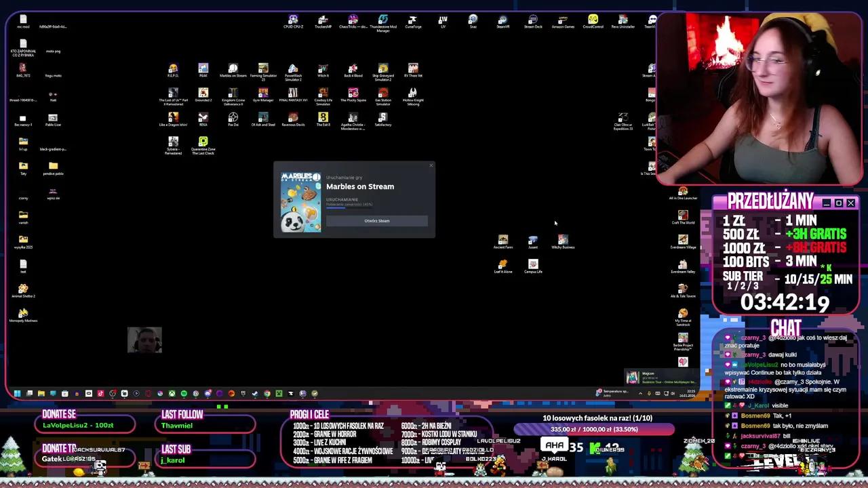Image resolution: width=868 pixels, height=488 pixels.
Task: Launch the SteamVR desktop shortcut
Action: pyautogui.click(x=502, y=22)
